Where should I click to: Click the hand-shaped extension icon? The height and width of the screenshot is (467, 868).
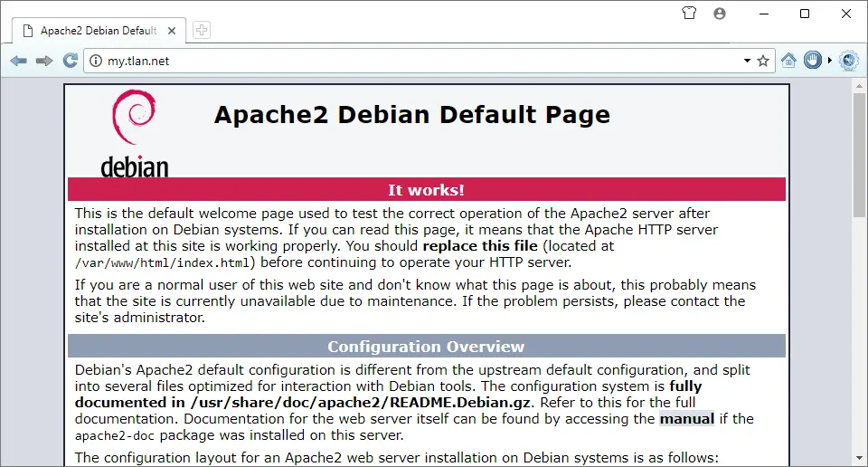tap(813, 61)
